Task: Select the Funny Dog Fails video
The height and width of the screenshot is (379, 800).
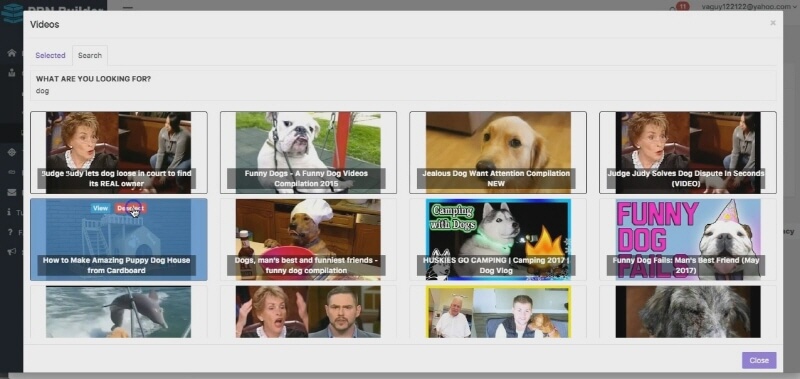Action: [688, 240]
